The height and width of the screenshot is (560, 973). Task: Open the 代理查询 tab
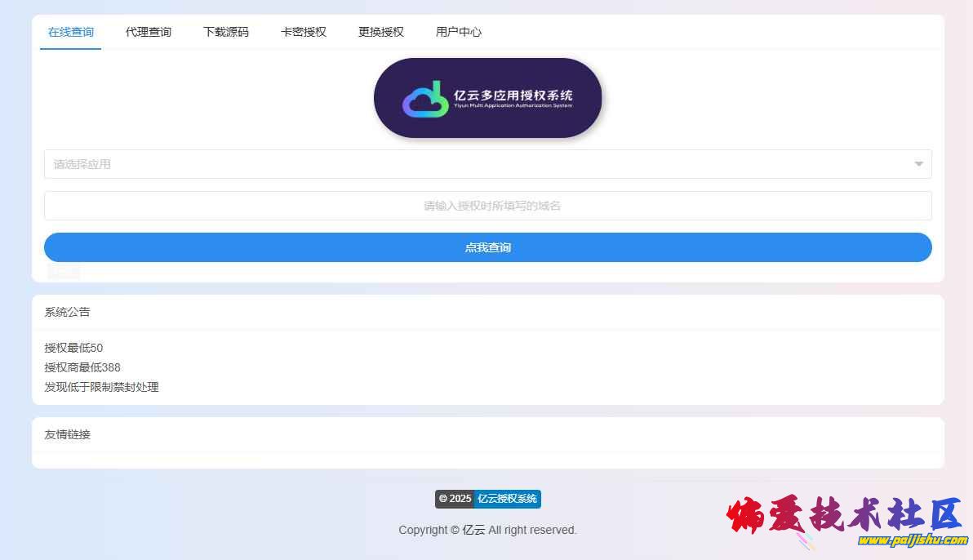149,33
